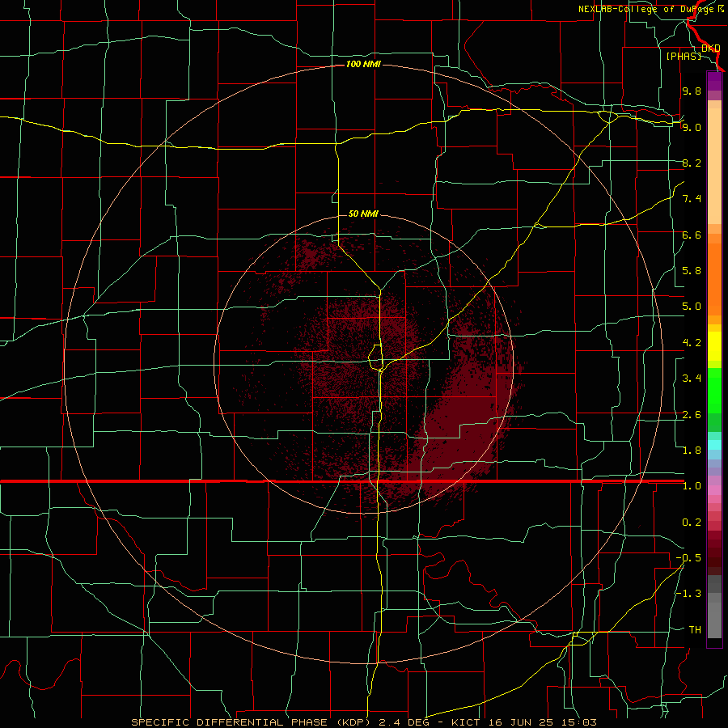
Task: Click the 1.0 legend label
Action: (692, 486)
